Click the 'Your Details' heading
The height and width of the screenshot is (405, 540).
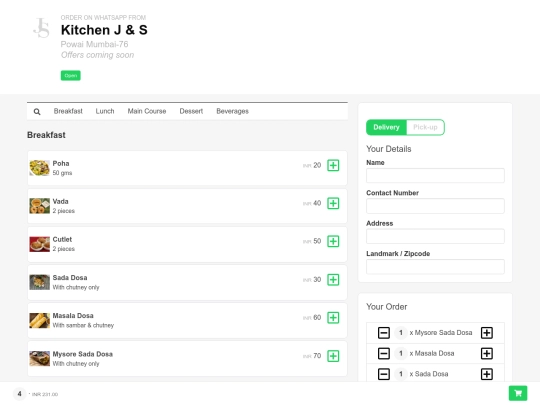388,149
